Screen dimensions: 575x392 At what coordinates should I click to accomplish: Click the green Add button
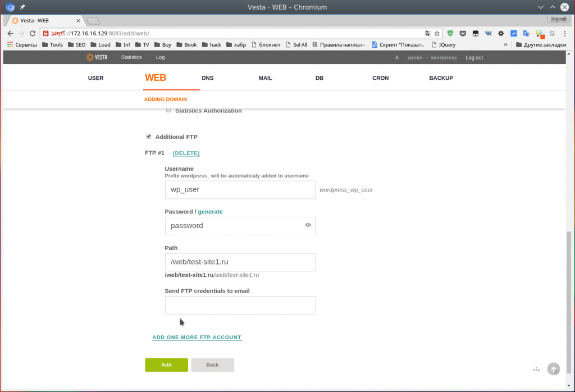pyautogui.click(x=166, y=364)
